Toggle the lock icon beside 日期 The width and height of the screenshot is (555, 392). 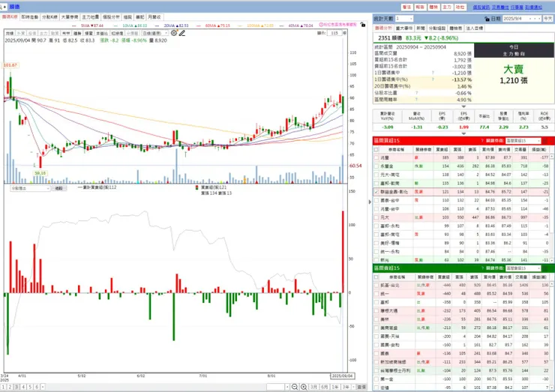click(487, 19)
